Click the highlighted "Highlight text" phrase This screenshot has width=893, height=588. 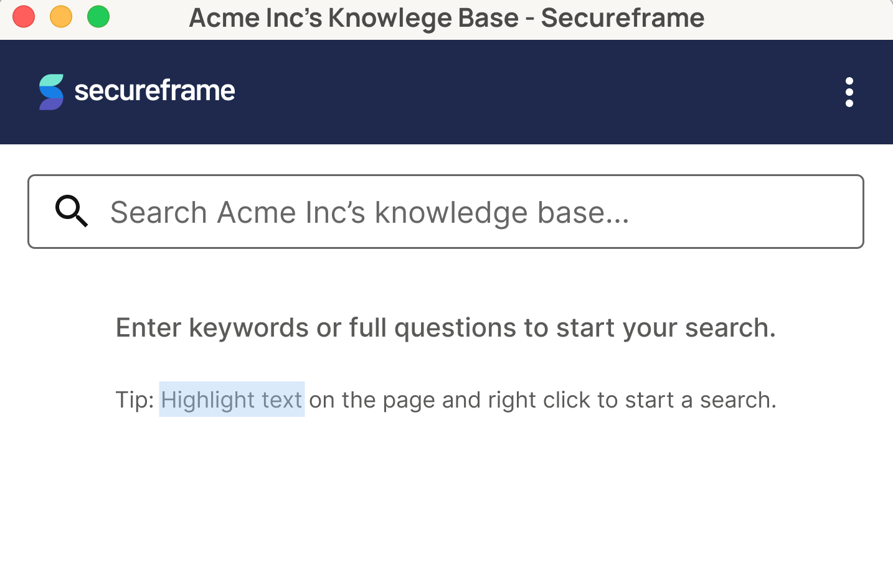coord(232,399)
